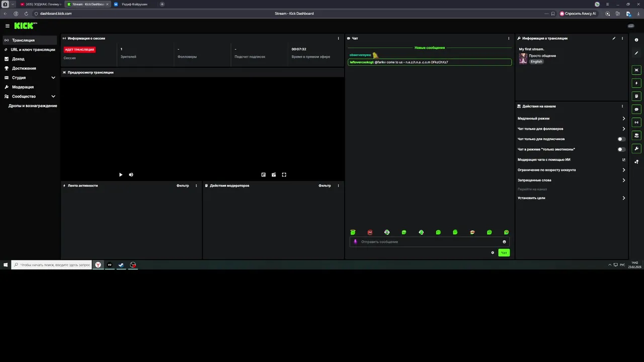Screen dimensions: 644x362
Task: Select Трансляция in the sidebar
Action: 30,40
